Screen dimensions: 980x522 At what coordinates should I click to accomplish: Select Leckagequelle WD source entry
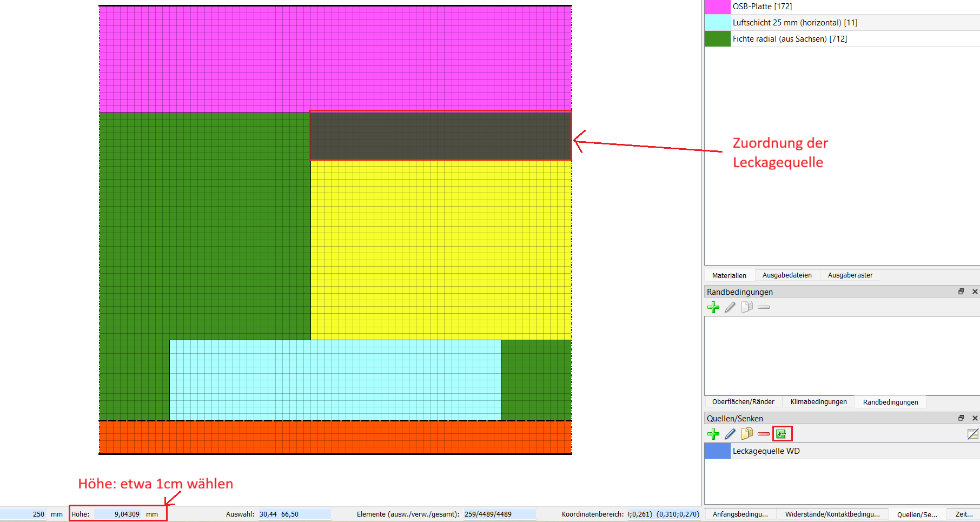842,451
